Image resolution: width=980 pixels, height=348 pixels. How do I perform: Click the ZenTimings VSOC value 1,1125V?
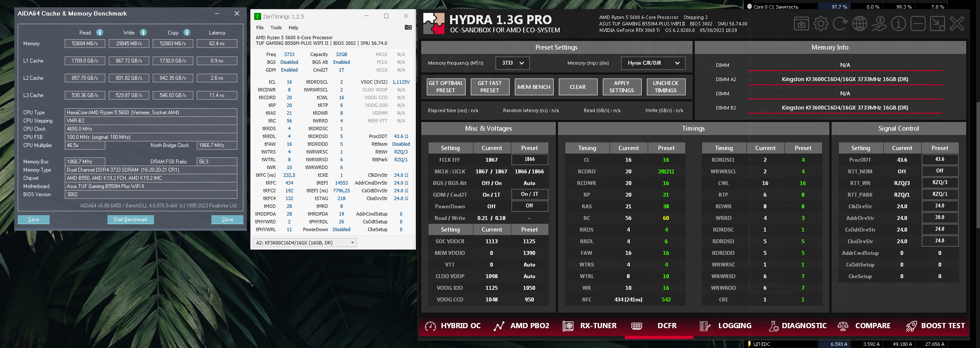(401, 82)
